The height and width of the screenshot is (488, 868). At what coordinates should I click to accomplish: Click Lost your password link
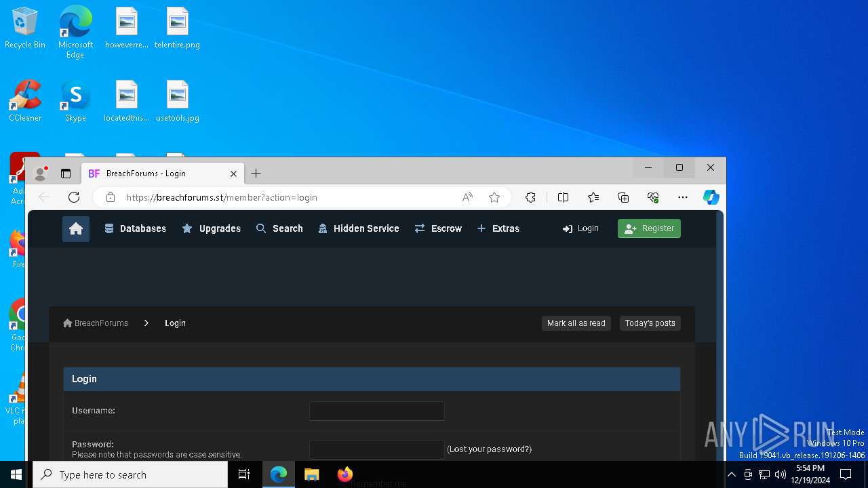[x=490, y=449]
